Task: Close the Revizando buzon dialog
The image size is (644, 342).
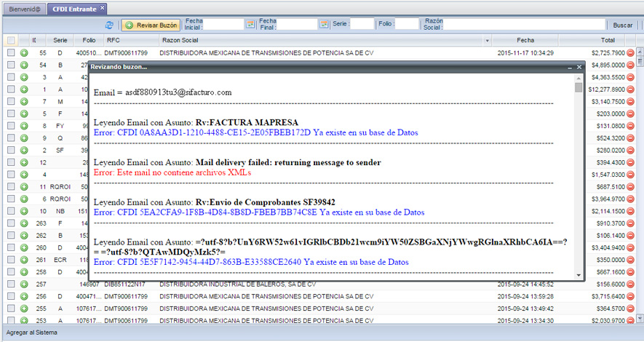Action: click(579, 67)
